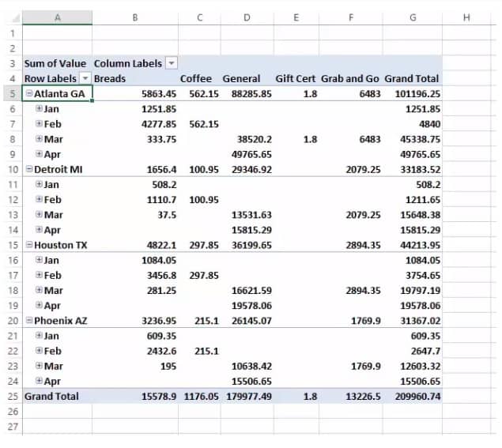This screenshot has height=448, width=502.
Task: Select cell with value 3236.95
Action: pyautogui.click(x=135, y=321)
